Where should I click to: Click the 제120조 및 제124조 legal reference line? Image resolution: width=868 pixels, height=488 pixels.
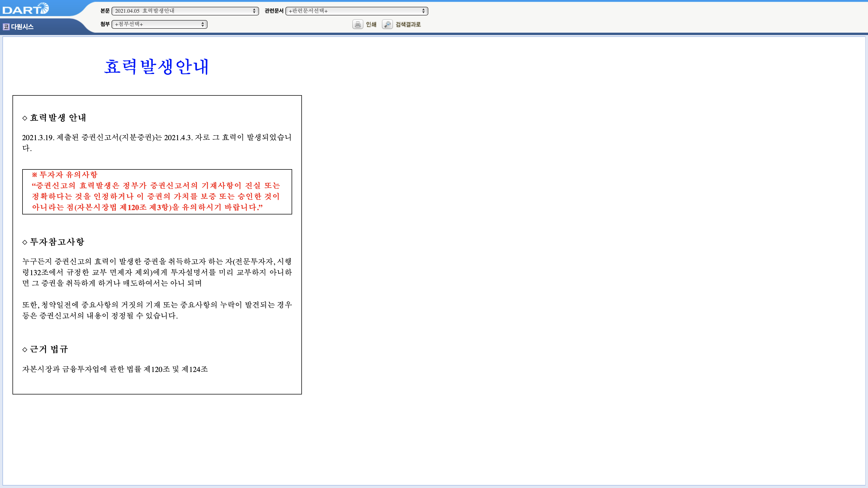click(x=115, y=369)
